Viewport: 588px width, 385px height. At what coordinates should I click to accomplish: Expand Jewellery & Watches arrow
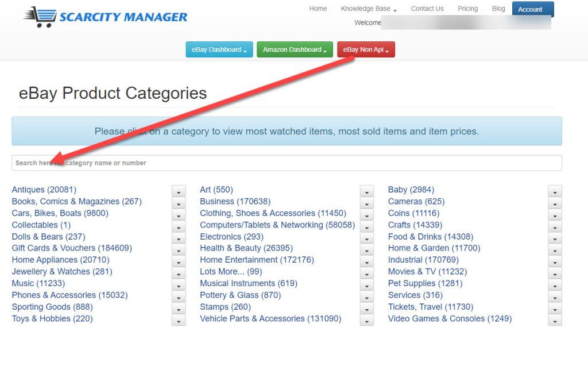tap(179, 274)
